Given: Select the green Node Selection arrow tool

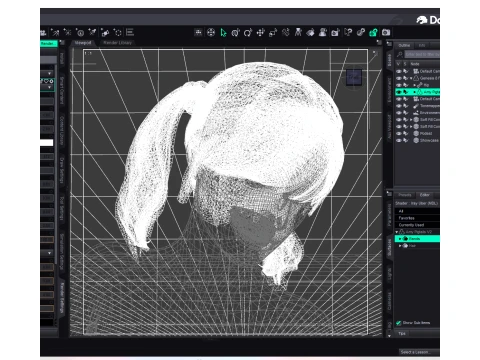Looking at the screenshot, I should [x=223, y=32].
